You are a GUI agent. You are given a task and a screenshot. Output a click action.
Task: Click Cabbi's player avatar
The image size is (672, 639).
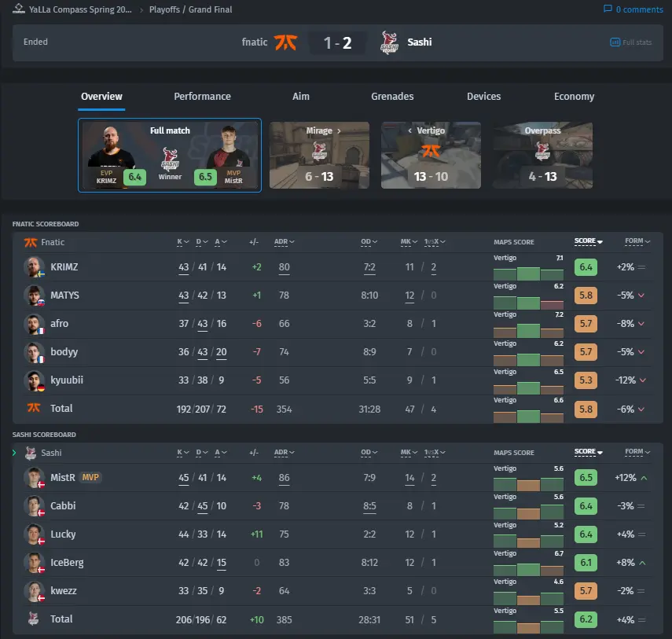coord(34,505)
